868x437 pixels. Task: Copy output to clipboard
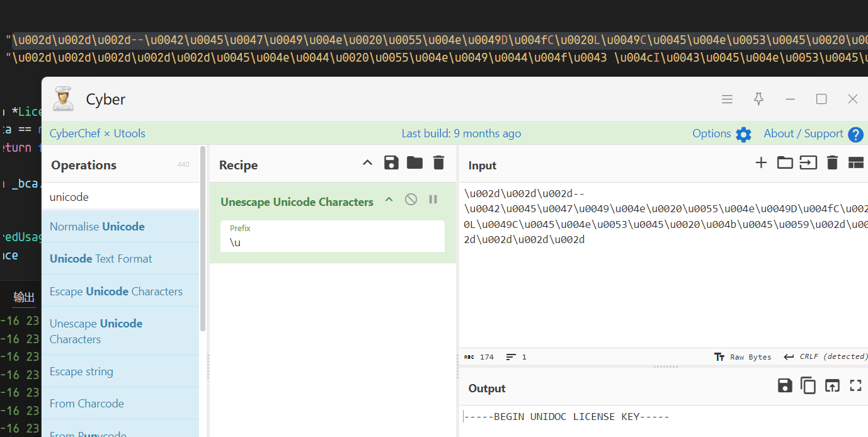coord(808,385)
